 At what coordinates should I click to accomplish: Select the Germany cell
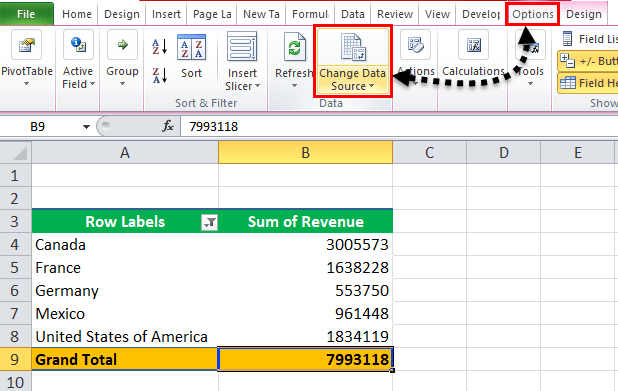tap(125, 290)
